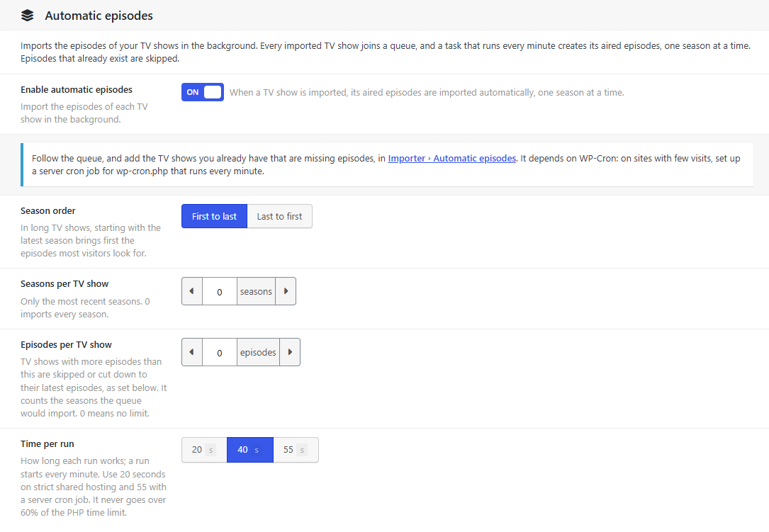Viewport: 769px width, 532px height.
Task: Click the Episodes per TV show label
Action: [66, 345]
